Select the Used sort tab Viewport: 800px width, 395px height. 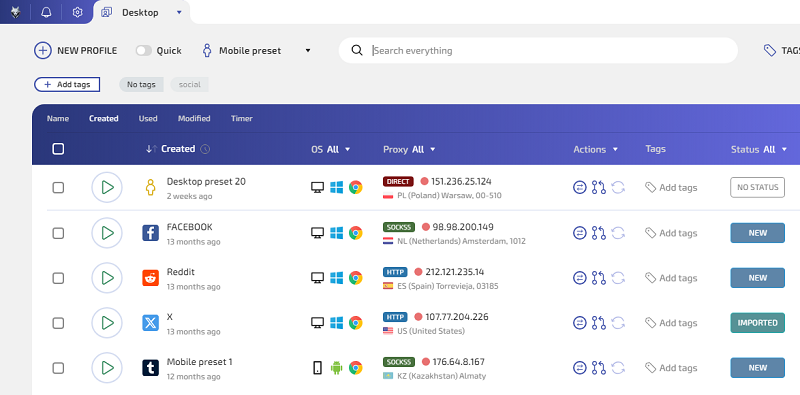(148, 118)
